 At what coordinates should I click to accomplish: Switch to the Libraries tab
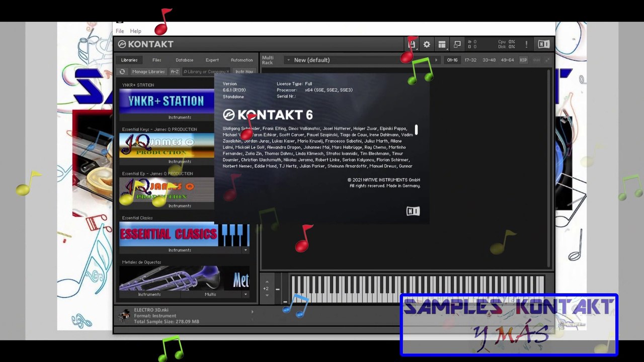click(129, 60)
